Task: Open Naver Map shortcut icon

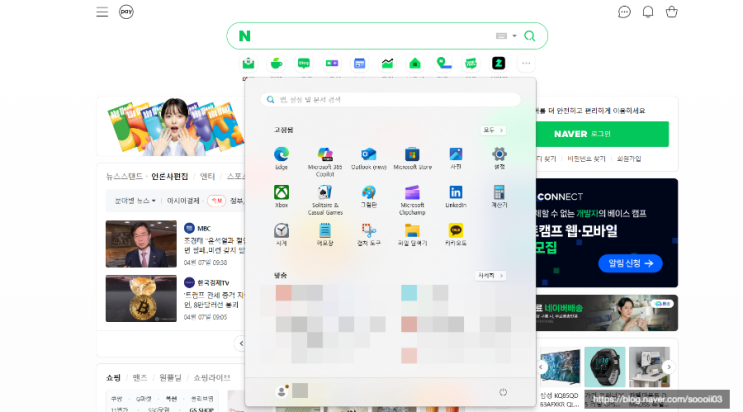Action: pos(443,63)
